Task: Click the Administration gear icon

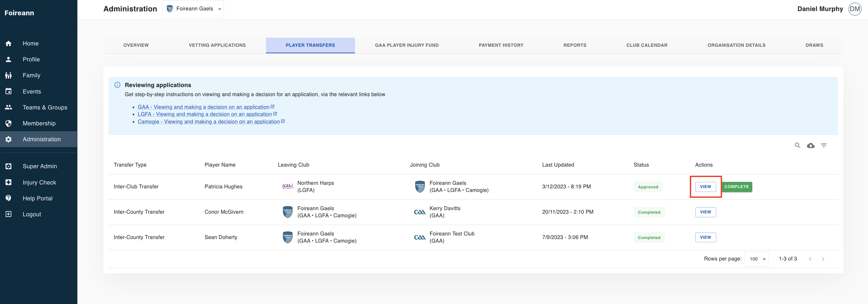Action: click(x=8, y=139)
